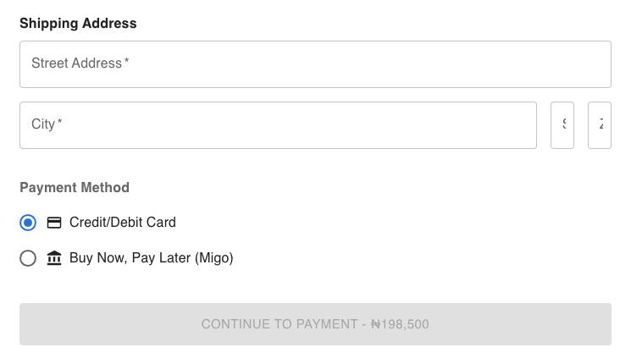Click the Continue to Payment button text
Image resolution: width=631 pixels, height=364 pixels.
coord(280,324)
